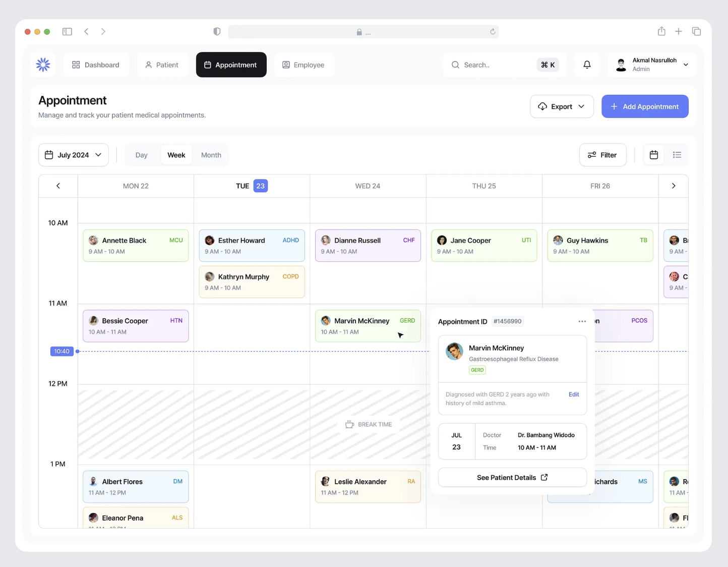Screen dimensions: 728x567
Task: Open the three-dots appointment options menu
Action: pos(582,321)
